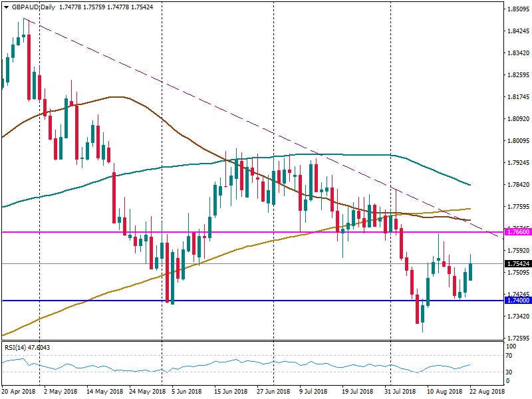This screenshot has width=532, height=399.
Task: Click the 20 Apr 2018 date label
Action: pyautogui.click(x=18, y=392)
